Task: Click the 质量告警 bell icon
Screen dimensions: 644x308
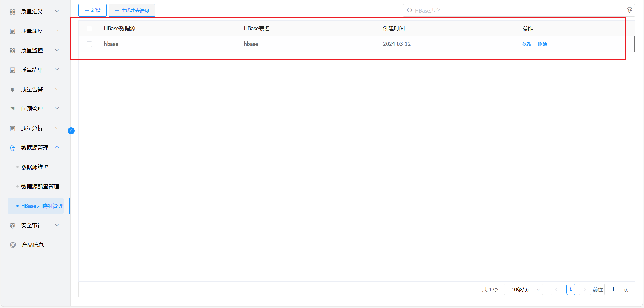Action: (12, 89)
